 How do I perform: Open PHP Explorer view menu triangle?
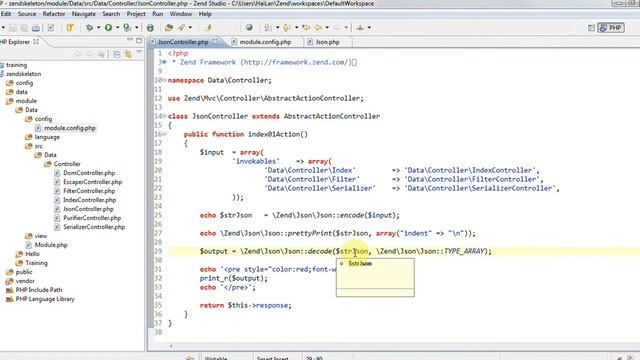click(x=139, y=53)
